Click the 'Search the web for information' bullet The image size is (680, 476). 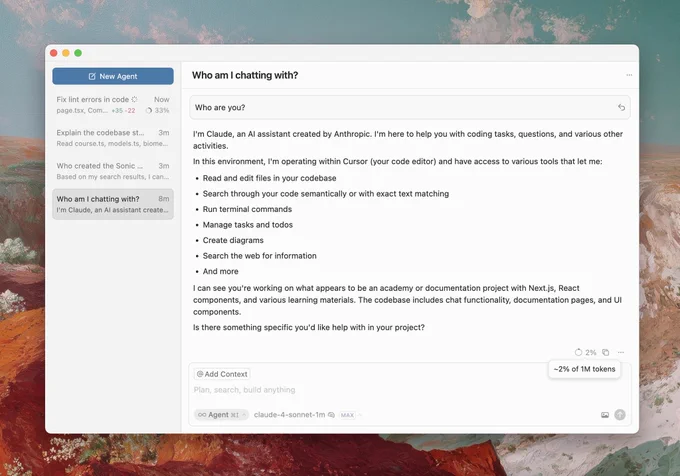[259, 256]
